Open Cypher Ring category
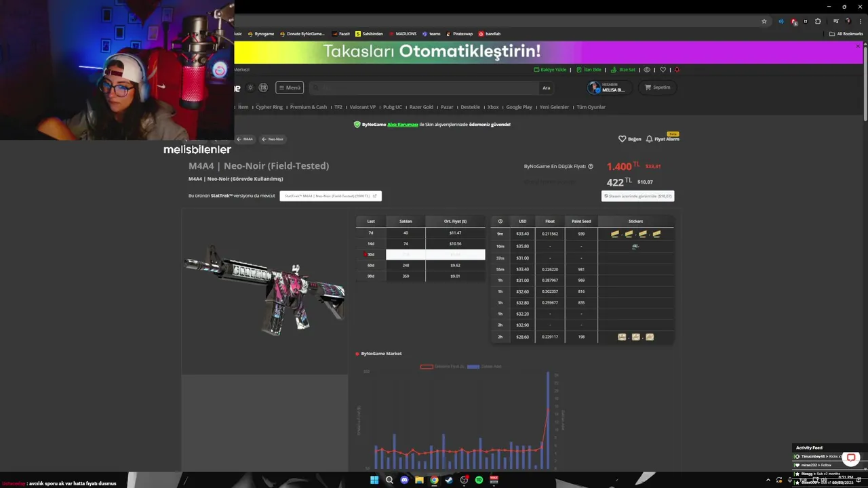 [x=269, y=107]
